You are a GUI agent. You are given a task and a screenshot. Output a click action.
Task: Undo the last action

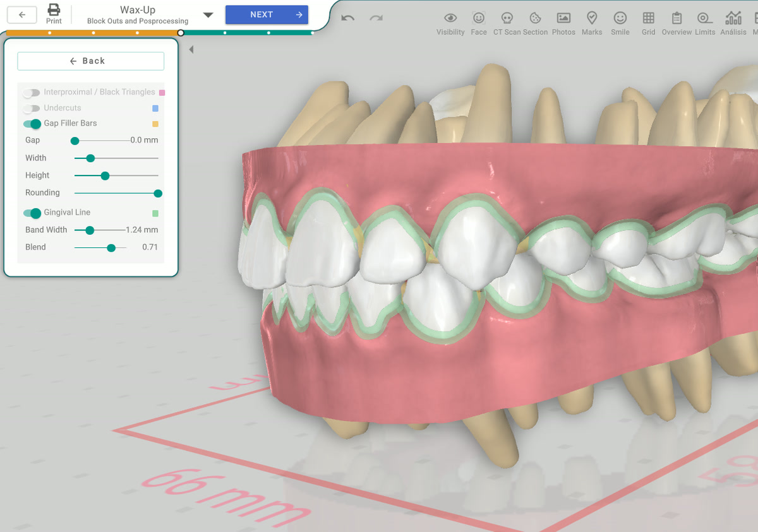click(347, 18)
